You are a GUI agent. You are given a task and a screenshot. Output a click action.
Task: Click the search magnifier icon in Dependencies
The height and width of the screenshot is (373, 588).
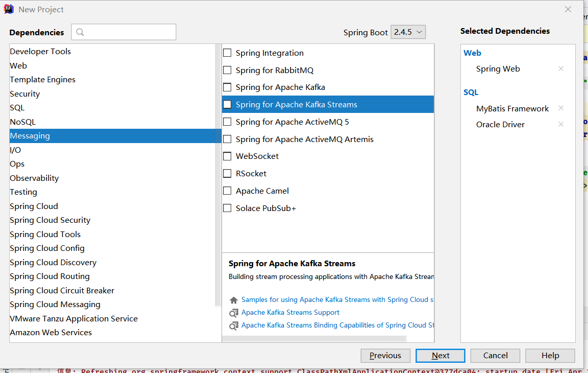[x=80, y=32]
